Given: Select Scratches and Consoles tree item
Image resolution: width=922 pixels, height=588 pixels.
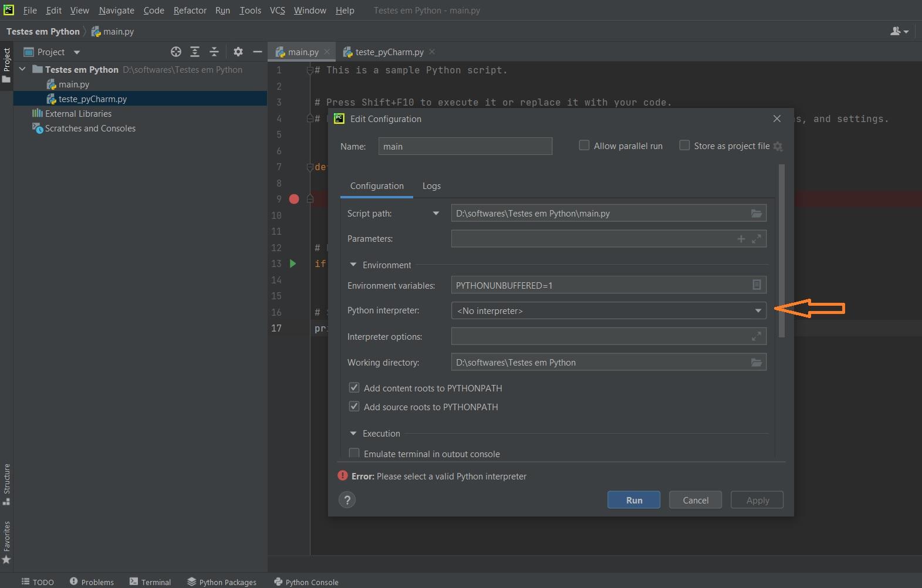Looking at the screenshot, I should (x=90, y=129).
